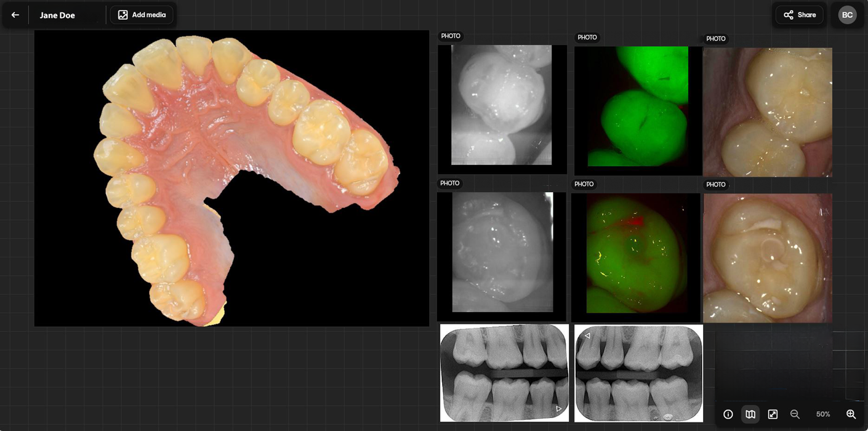
Task: Click the Add media button
Action: pyautogui.click(x=142, y=15)
